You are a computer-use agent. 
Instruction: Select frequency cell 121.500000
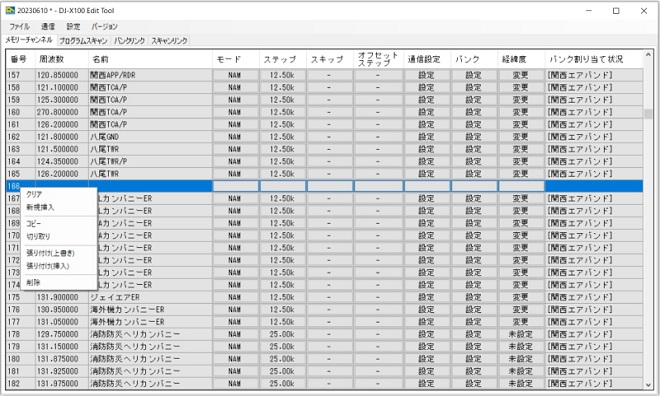pos(62,149)
